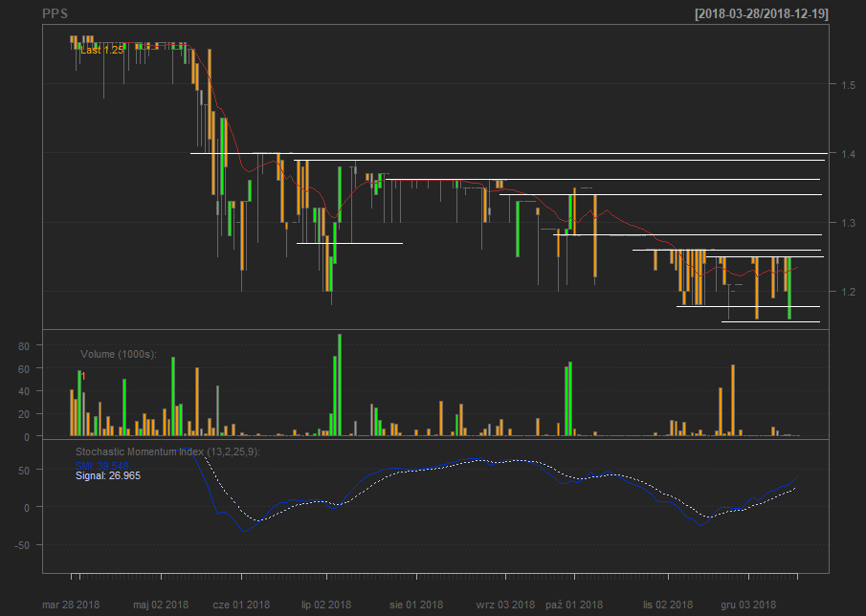Click the 40 volume axis label

pyautogui.click(x=24, y=391)
